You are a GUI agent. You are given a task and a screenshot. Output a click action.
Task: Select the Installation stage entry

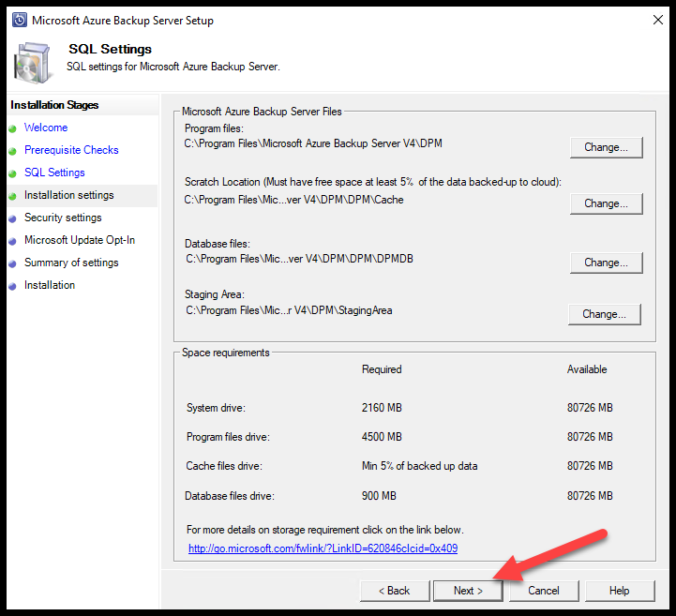(x=50, y=285)
